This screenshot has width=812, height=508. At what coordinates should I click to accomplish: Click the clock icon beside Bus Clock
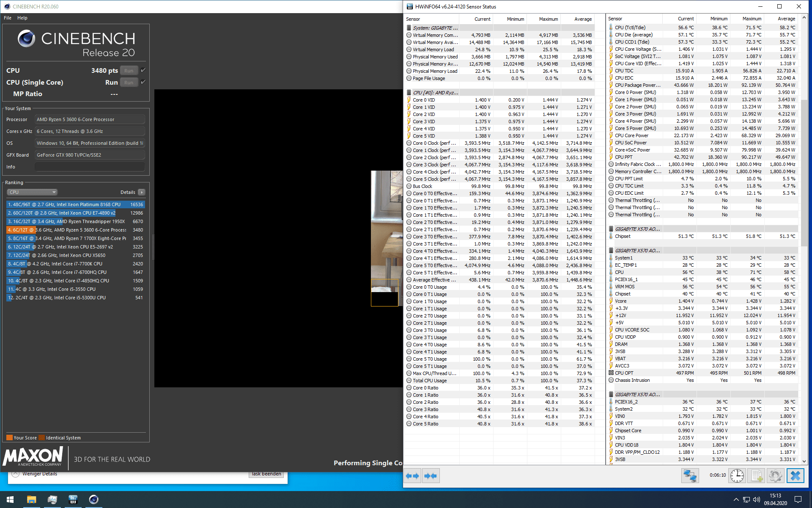tap(409, 186)
